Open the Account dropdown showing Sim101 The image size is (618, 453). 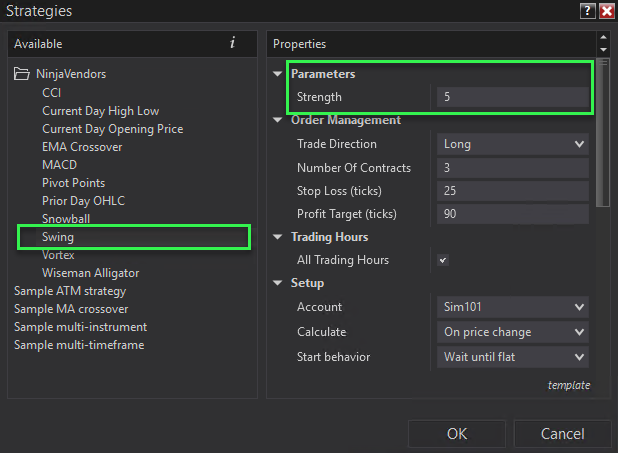(x=513, y=307)
